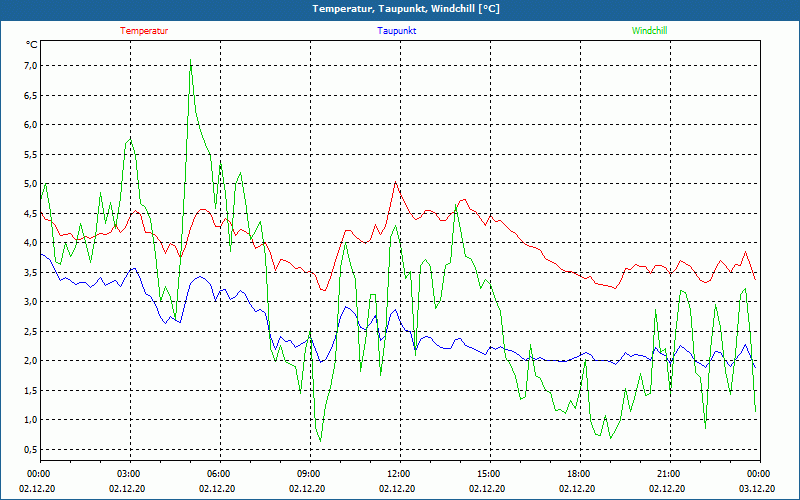Click the 03.12.20 date label
This screenshot has width=800, height=500.
(757, 489)
